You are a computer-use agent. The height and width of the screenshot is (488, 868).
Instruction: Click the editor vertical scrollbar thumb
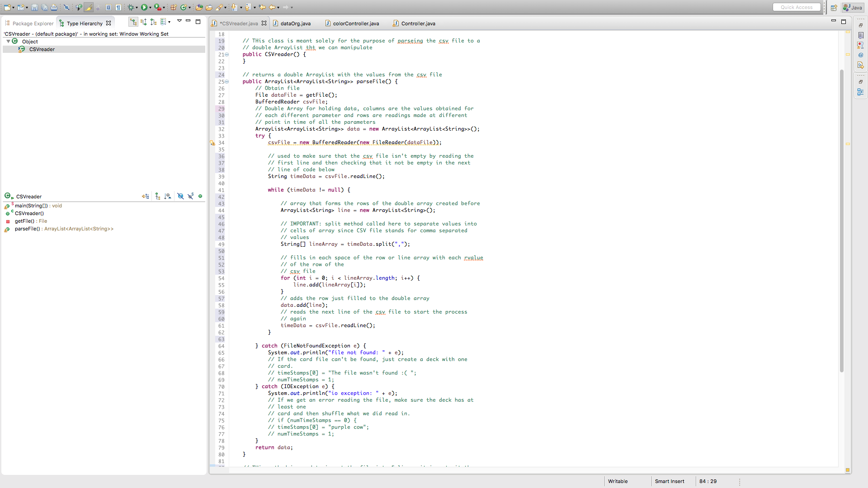[842, 221]
